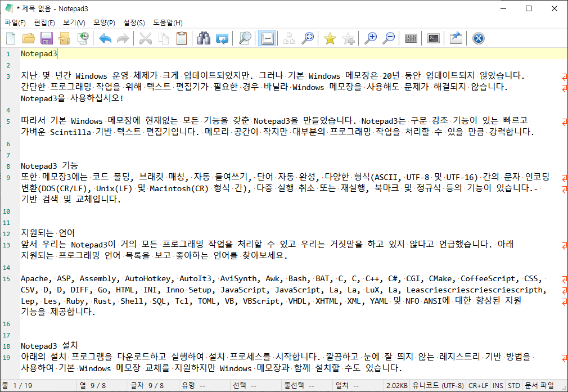The height and width of the screenshot is (392, 568).
Task: Click 문서 파일 scheme in status bar
Action: coord(539,385)
